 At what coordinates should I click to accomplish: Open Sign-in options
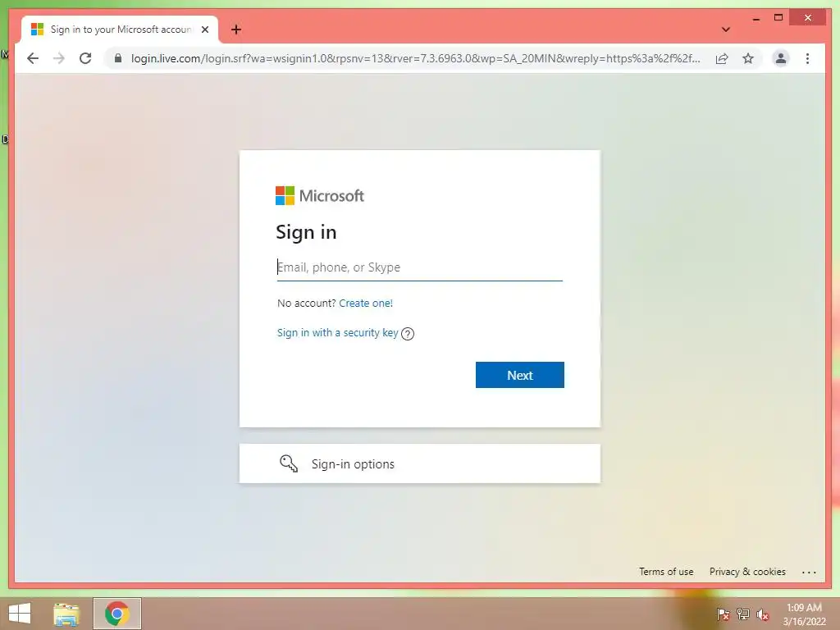click(419, 463)
